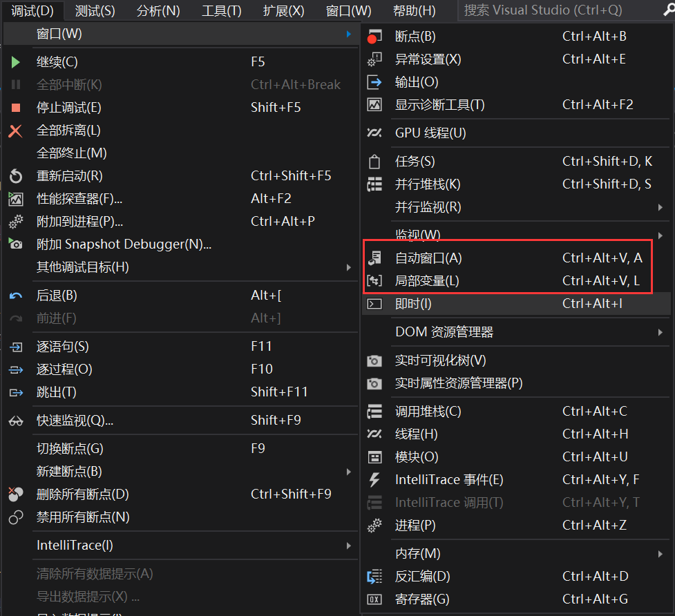Click the green Continue play icon

[15, 62]
